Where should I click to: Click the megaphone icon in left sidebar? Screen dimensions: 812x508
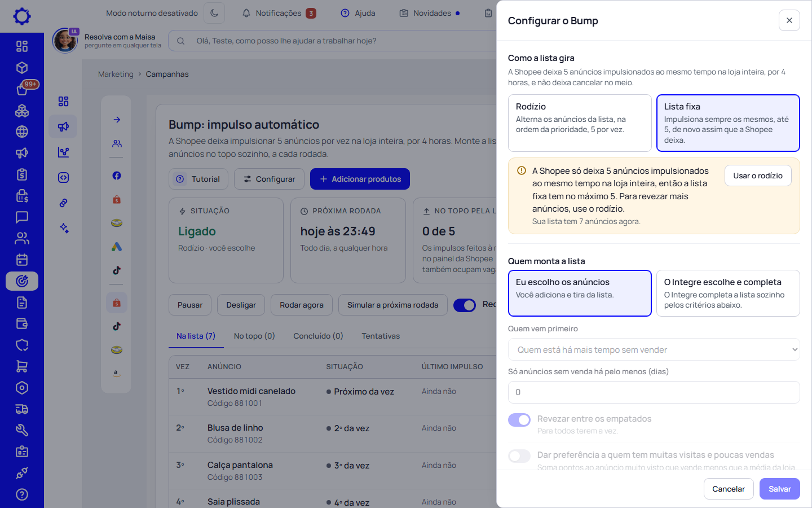(22, 153)
